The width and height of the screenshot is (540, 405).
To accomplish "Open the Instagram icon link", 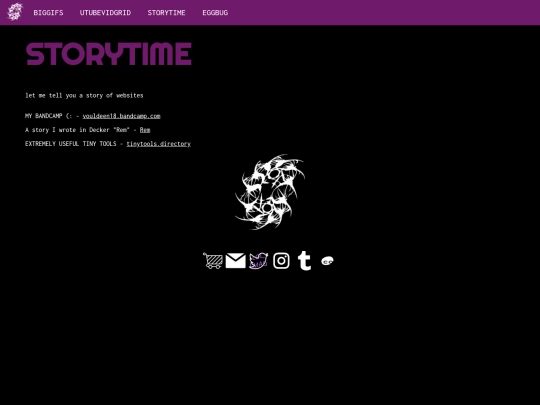I will point(281,261).
